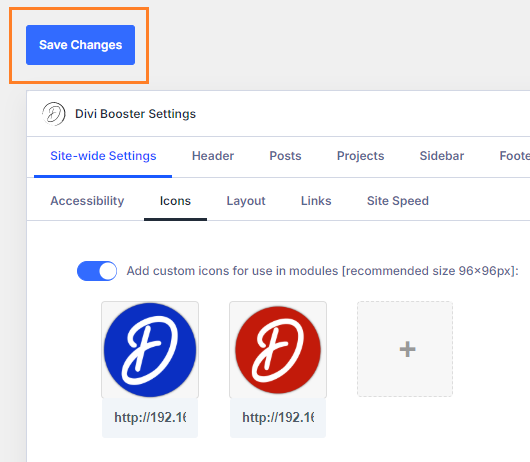Click the Divi Booster Settings title
Image resolution: width=530 pixels, height=462 pixels.
[x=135, y=114]
